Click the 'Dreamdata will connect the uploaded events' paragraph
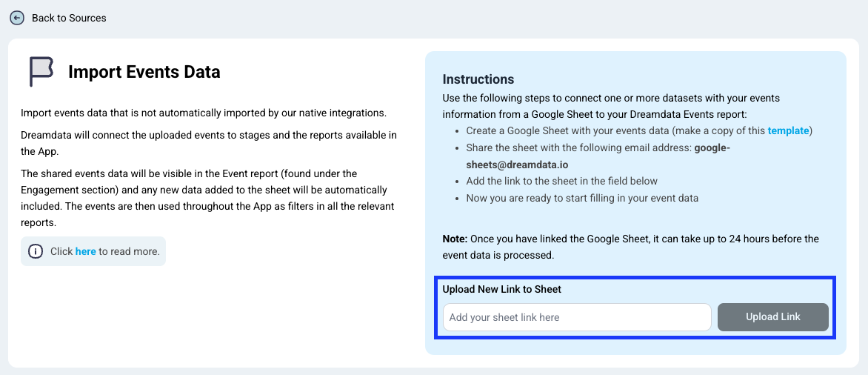868x375 pixels. click(209, 143)
